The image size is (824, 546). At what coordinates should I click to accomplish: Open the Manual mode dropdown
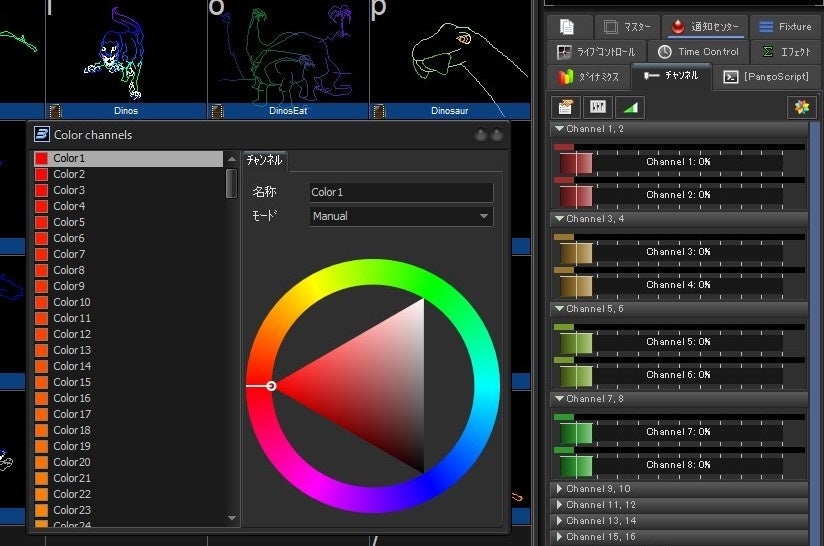pos(401,216)
